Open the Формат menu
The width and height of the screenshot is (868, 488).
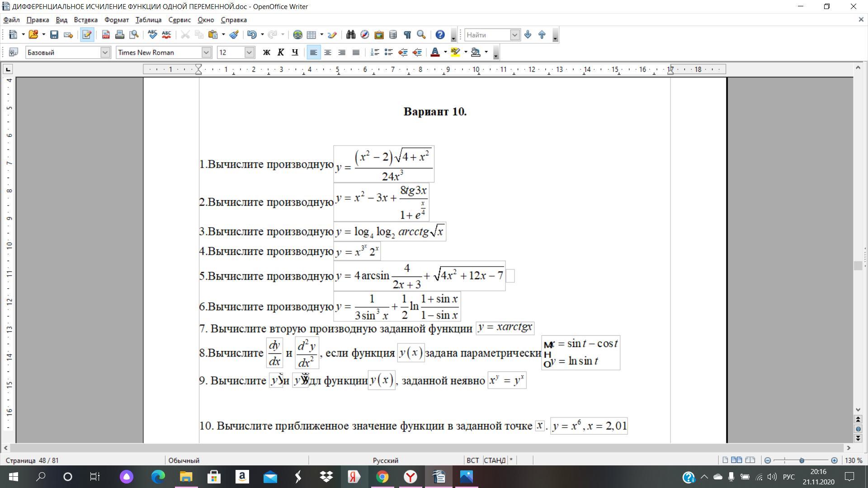[x=116, y=20]
